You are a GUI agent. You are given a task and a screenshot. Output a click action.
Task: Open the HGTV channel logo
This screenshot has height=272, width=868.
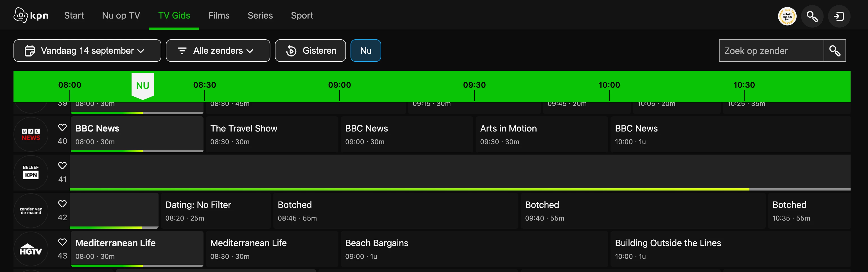(31, 249)
